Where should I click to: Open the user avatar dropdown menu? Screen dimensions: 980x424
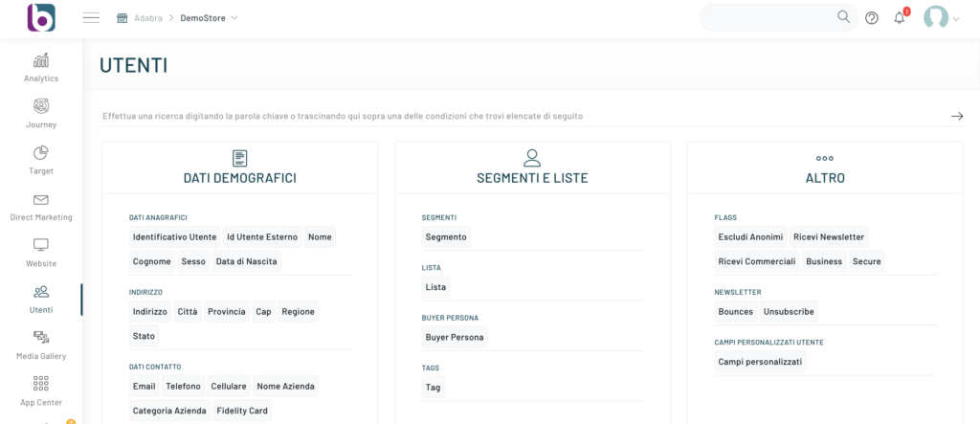click(941, 17)
